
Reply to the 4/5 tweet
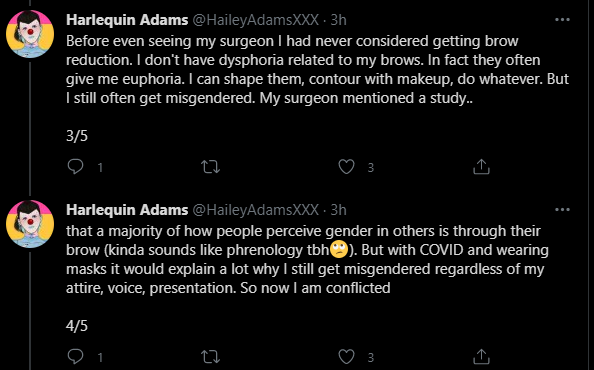point(75,357)
